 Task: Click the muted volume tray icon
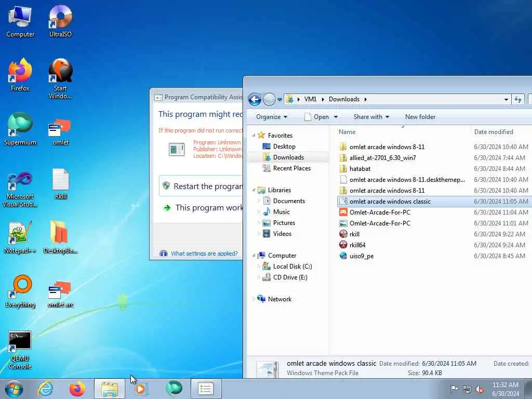point(480,389)
